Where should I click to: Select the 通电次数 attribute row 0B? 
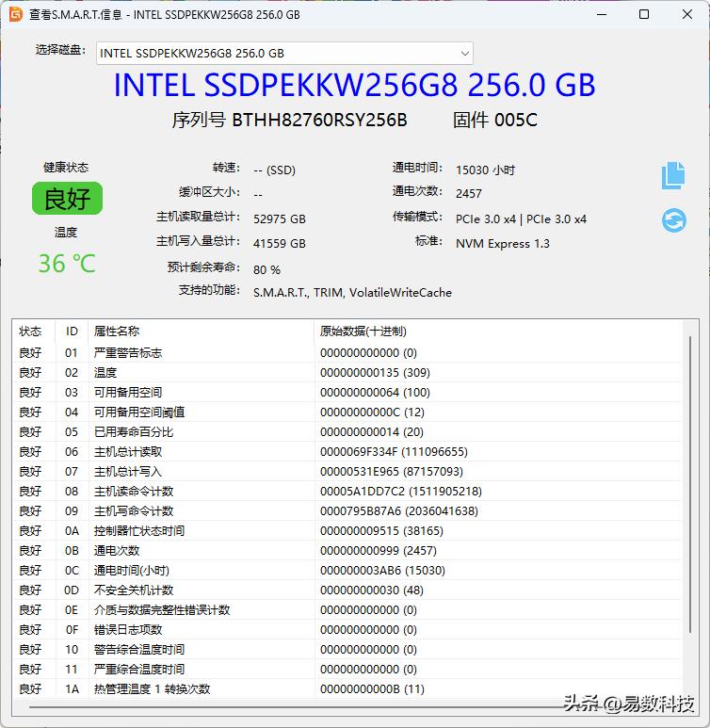tap(347, 551)
